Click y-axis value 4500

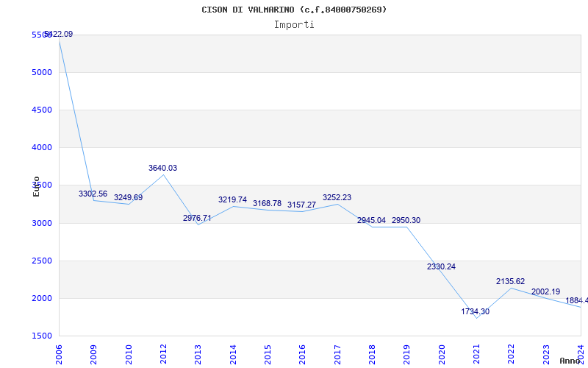point(42,110)
